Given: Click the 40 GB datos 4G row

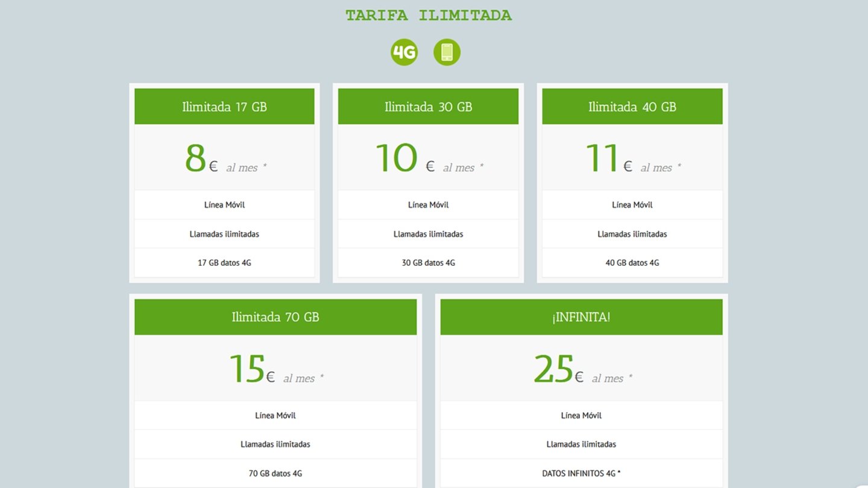Looking at the screenshot, I should (x=632, y=263).
